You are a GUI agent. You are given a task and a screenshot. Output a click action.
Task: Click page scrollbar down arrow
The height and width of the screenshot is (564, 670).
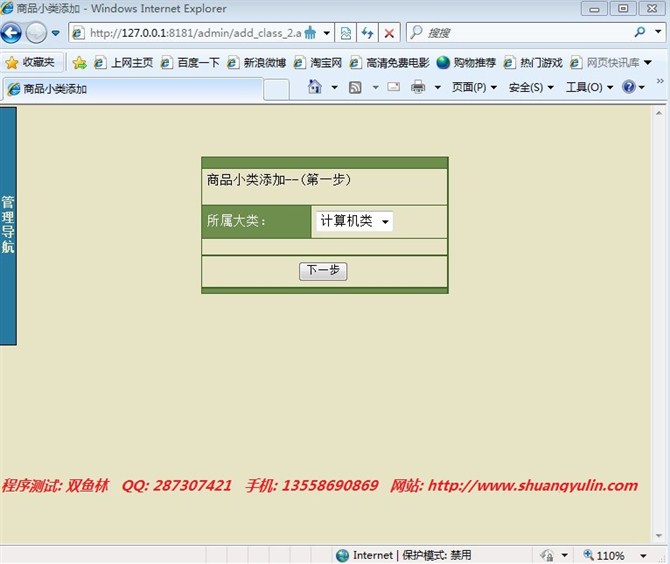pyautogui.click(x=658, y=535)
